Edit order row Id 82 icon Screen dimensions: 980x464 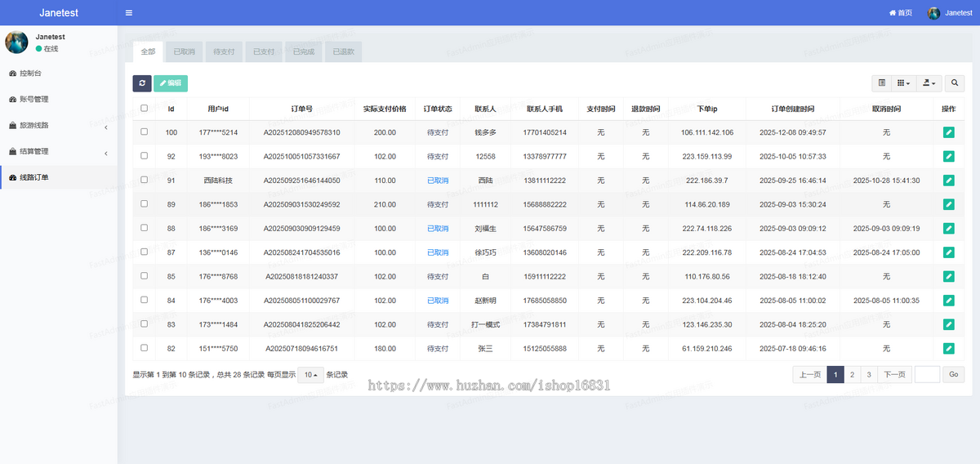pyautogui.click(x=948, y=349)
